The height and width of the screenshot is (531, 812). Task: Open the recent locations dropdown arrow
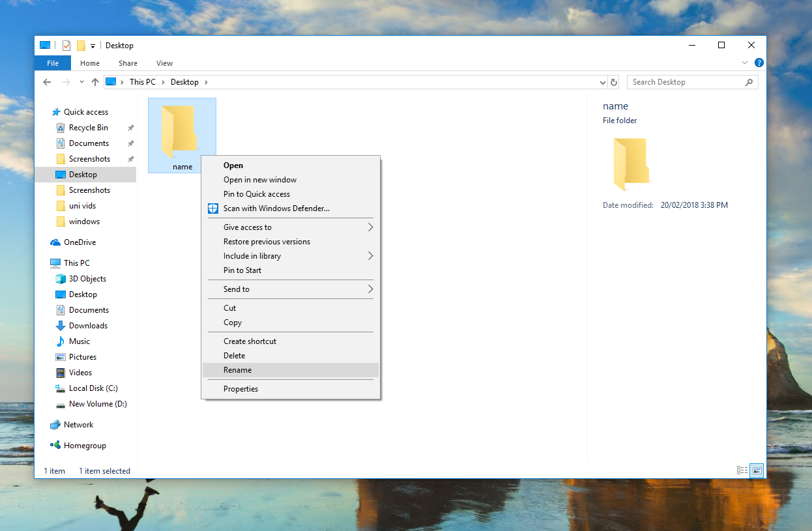81,82
